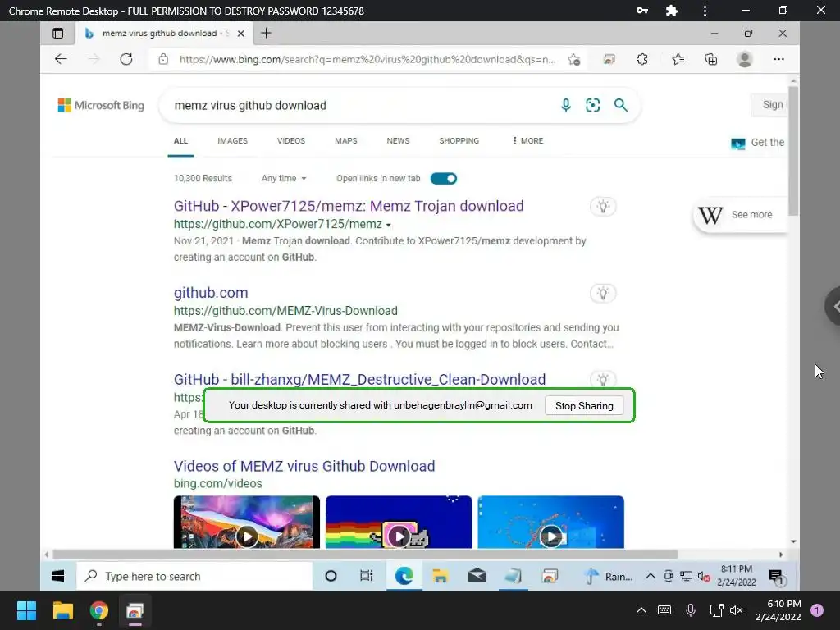Open the Rain weather widget
Image resolution: width=840 pixels, height=630 pixels.
tap(609, 577)
